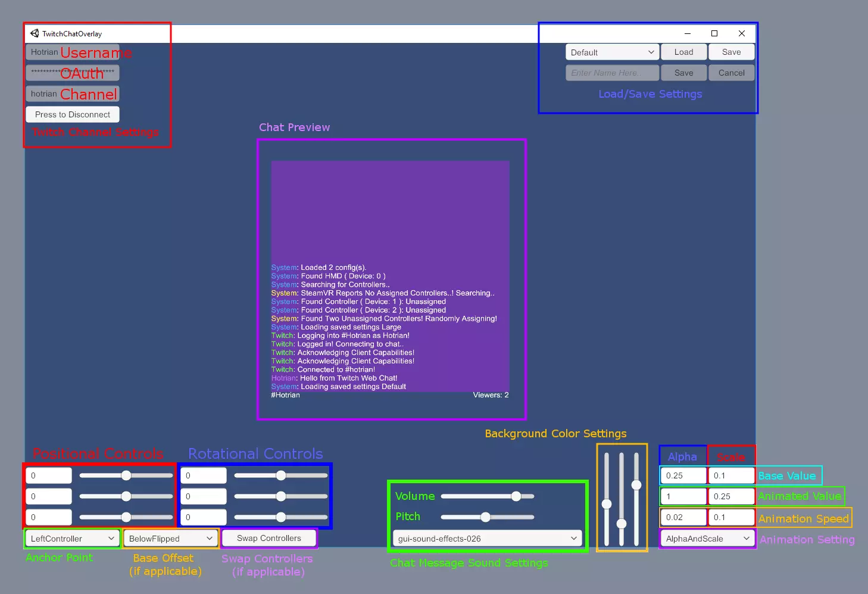Focus the Scale animation speed field 0.1
Viewport: 868px width, 594px height.
tap(731, 517)
